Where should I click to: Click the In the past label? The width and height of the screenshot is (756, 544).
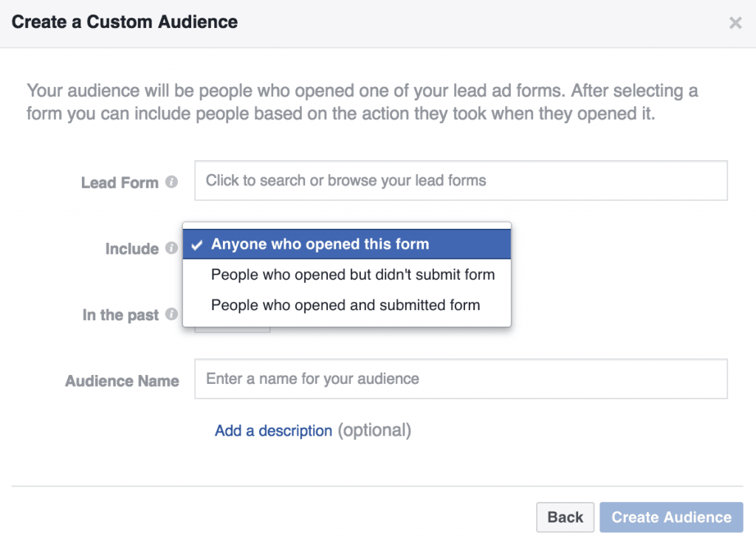click(120, 314)
